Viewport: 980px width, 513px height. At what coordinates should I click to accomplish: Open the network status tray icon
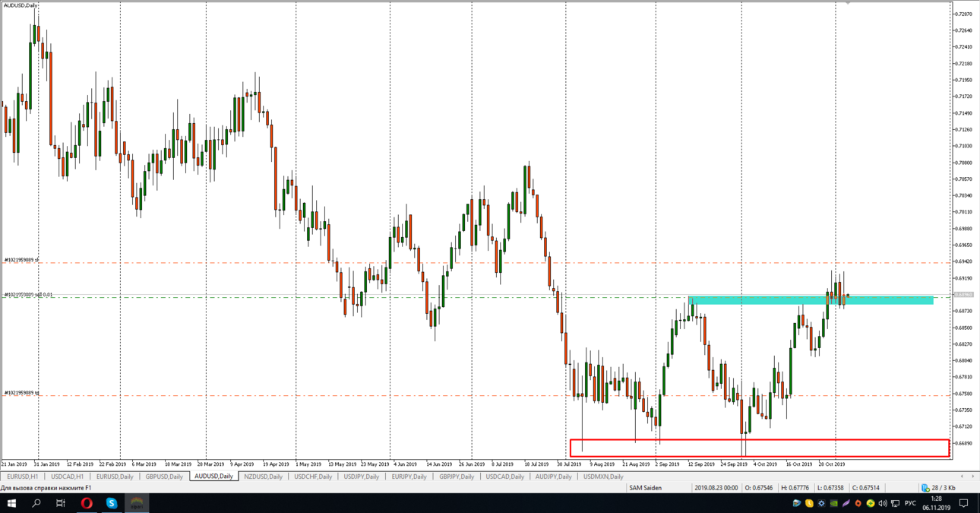[895, 503]
